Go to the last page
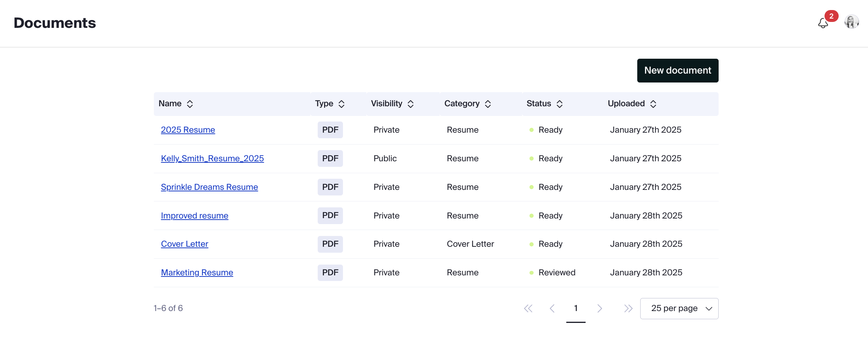Image resolution: width=868 pixels, height=356 pixels. pos(628,308)
